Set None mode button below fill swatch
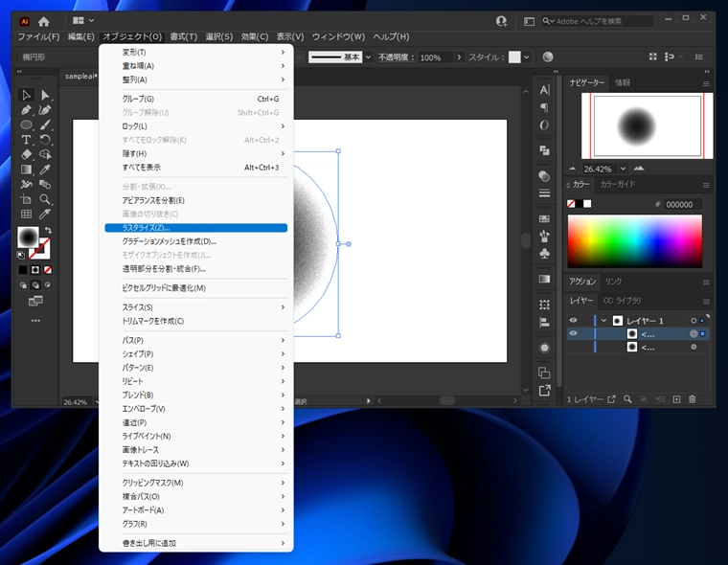This screenshot has height=565, width=728. tap(47, 270)
